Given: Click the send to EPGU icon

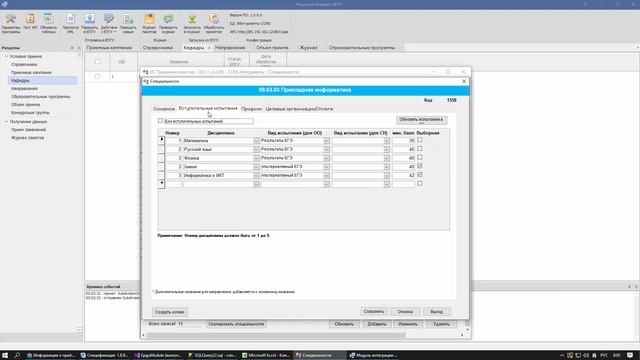Looking at the screenshot, I should coord(90,23).
